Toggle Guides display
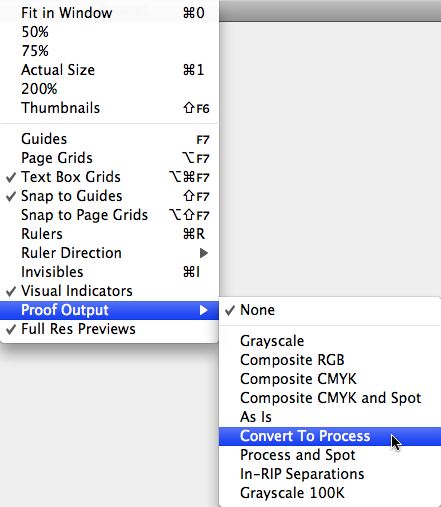The height and width of the screenshot is (507, 441). [x=109, y=139]
